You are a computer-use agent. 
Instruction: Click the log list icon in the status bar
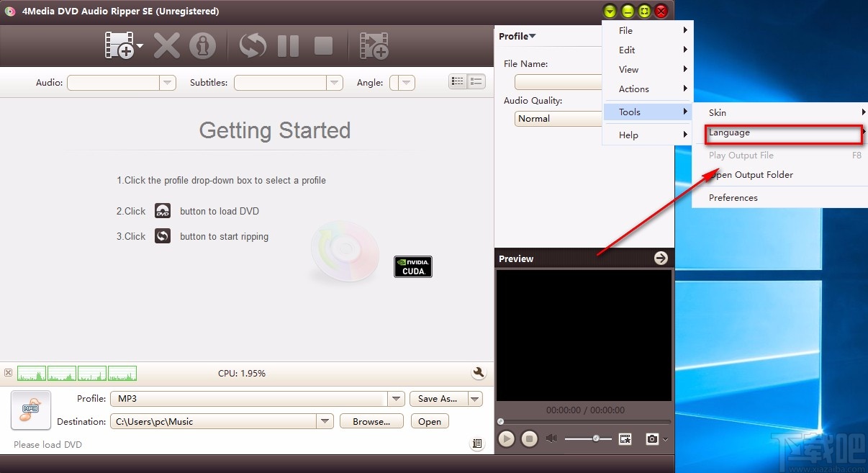[x=477, y=444]
